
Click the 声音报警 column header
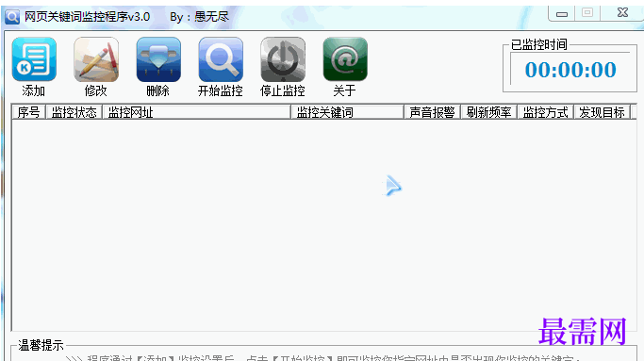(x=433, y=112)
